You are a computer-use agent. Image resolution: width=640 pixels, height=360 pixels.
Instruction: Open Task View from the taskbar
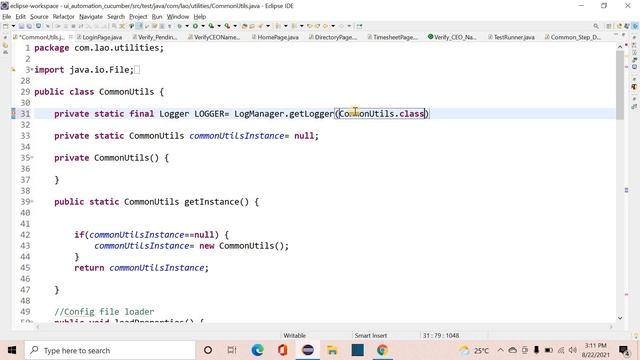tap(232, 350)
